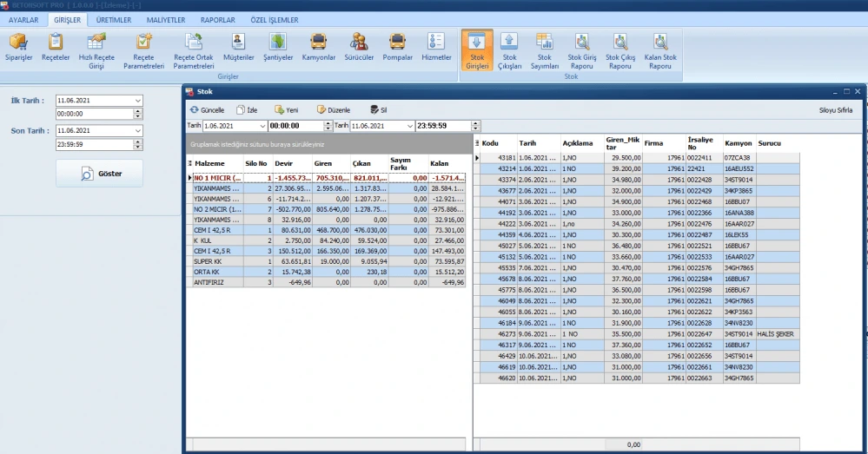
Task: Open the Siparişler icon in ribbon
Action: (19, 49)
